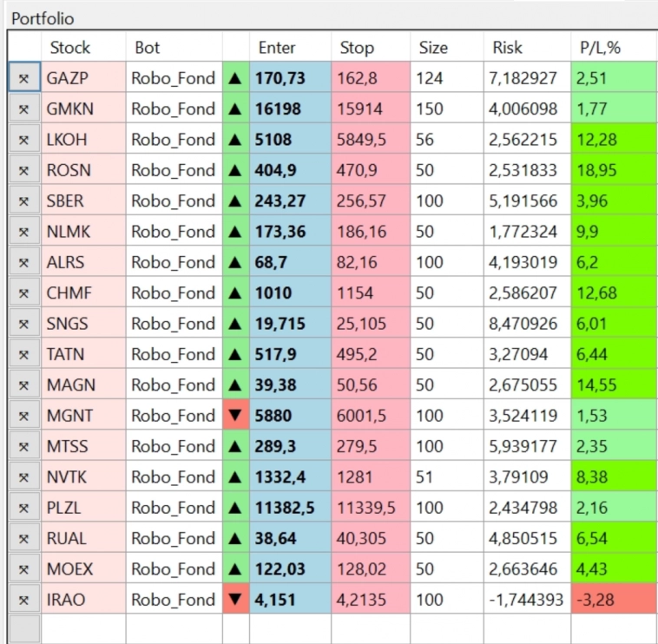Click the close-position icon for TATN row
Image resolution: width=658 pixels, height=644 pixels.
click(24, 354)
